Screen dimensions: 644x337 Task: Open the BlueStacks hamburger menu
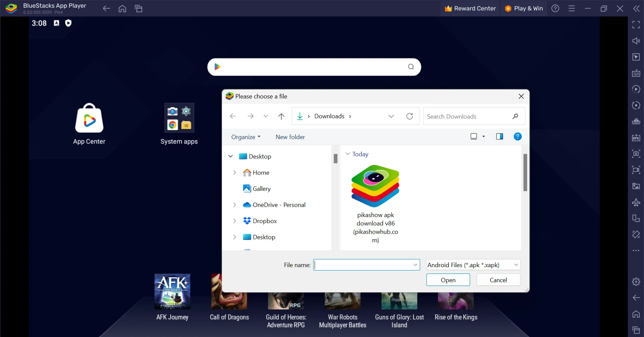pyautogui.click(x=571, y=8)
